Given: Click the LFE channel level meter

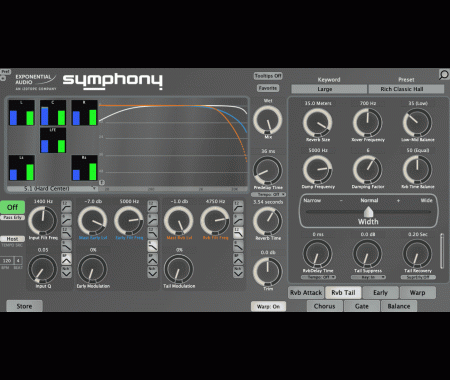Looking at the screenshot, I should (x=53, y=140).
